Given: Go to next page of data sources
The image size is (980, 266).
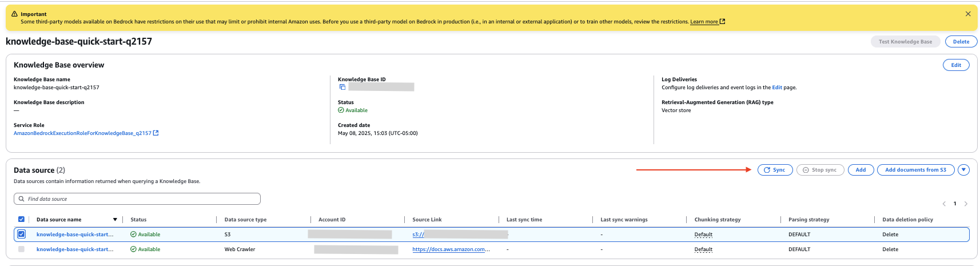Looking at the screenshot, I should point(966,204).
